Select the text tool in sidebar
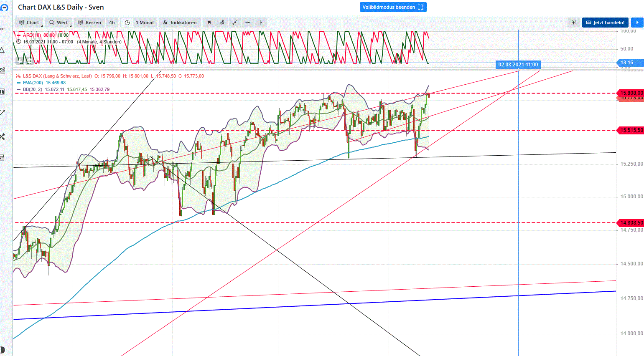Screen dimensions: 644x356 (3, 91)
